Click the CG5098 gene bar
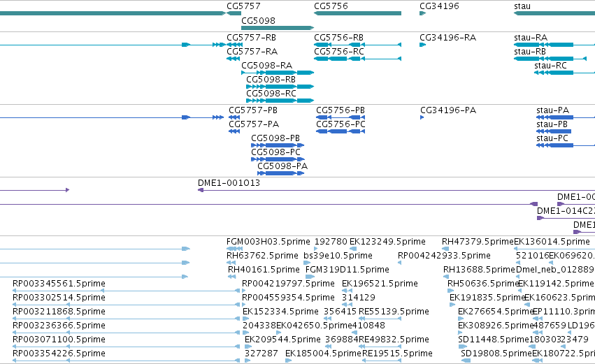Screen dimensions: 595x364 coord(278,28)
